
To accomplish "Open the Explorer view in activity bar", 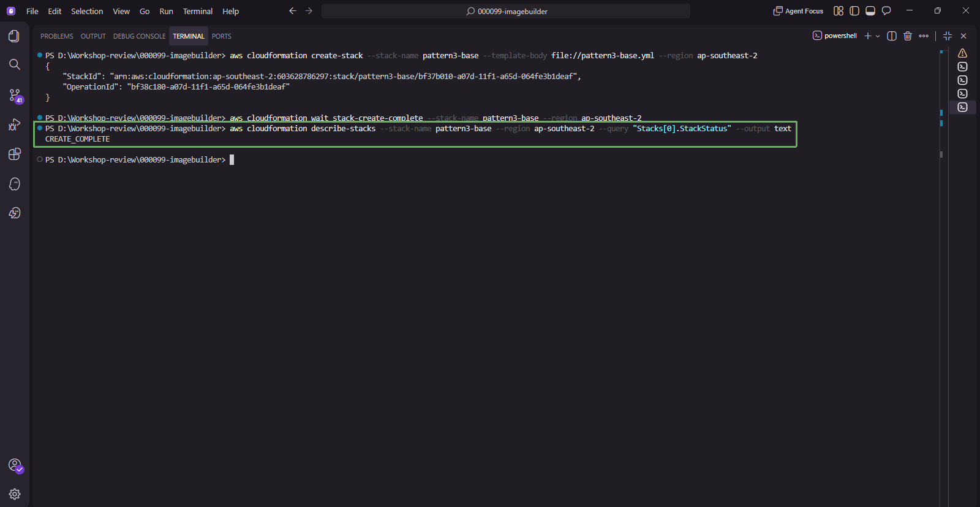I will coord(14,36).
